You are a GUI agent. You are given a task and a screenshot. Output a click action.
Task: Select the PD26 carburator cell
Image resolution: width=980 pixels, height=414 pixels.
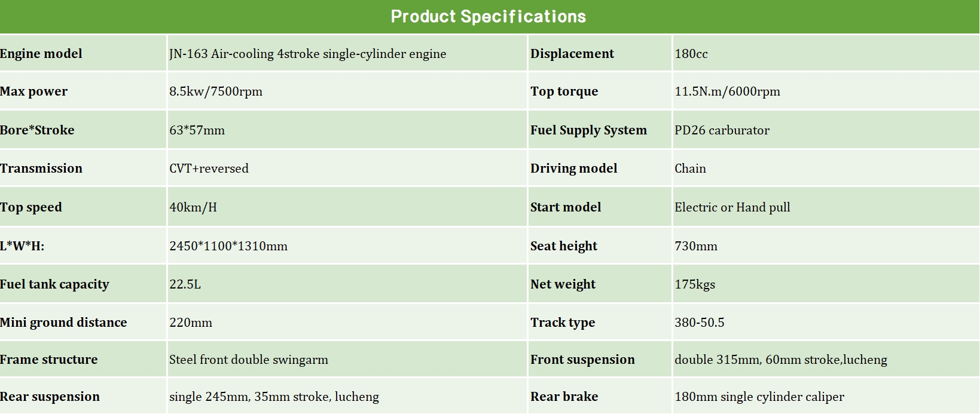tap(722, 130)
